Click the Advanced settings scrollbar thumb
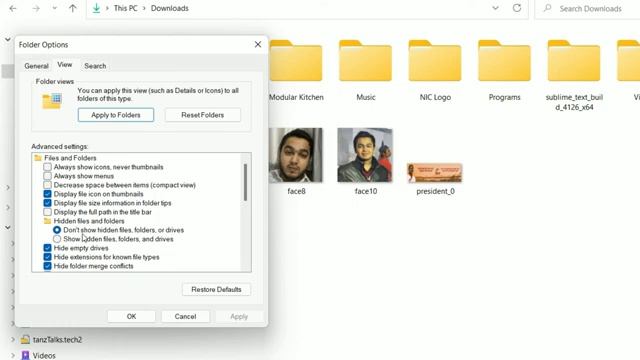640x360 pixels. tap(245, 182)
